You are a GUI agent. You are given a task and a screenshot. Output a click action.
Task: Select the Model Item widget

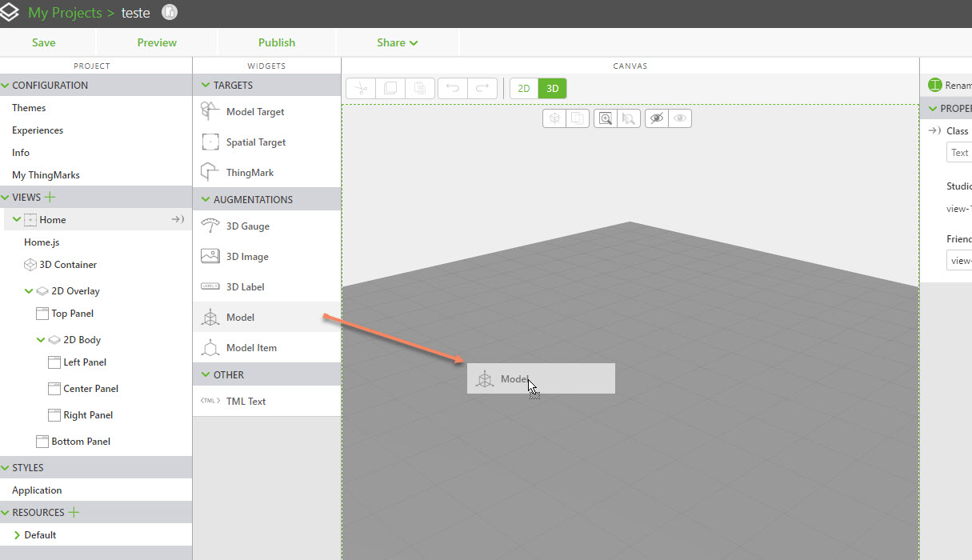(x=251, y=347)
